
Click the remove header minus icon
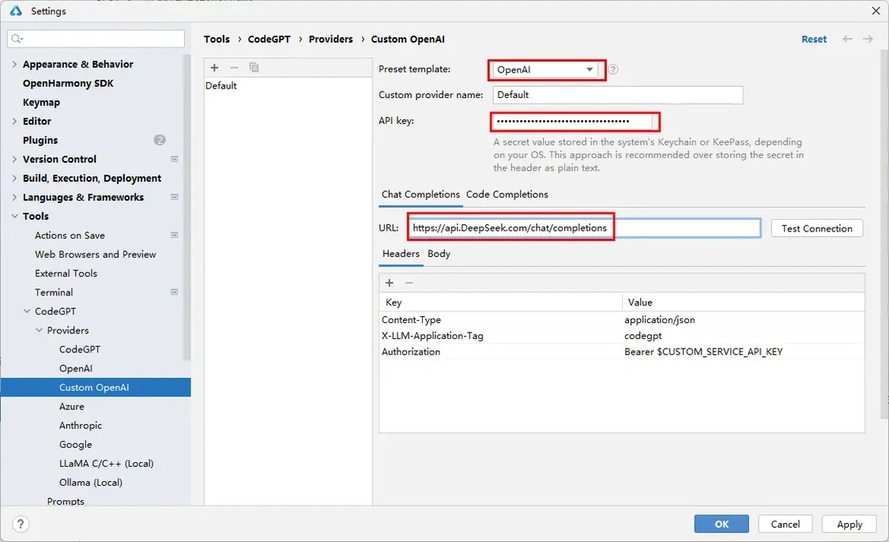click(408, 283)
